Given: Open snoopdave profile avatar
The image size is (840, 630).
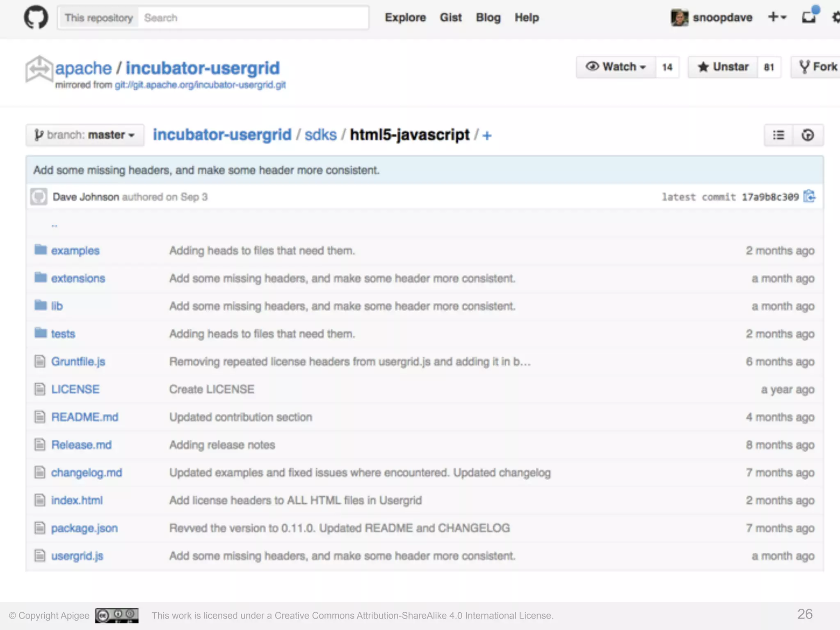Looking at the screenshot, I should tap(679, 18).
